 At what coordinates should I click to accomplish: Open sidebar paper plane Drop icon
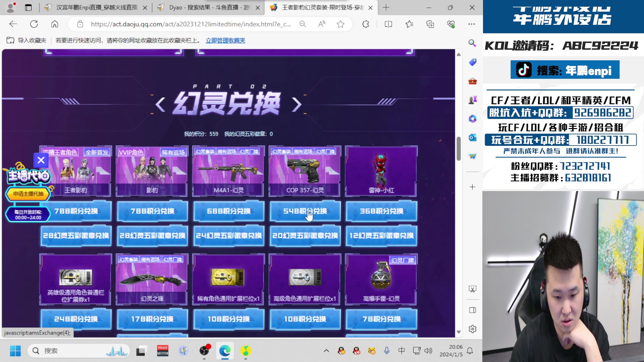click(x=472, y=156)
